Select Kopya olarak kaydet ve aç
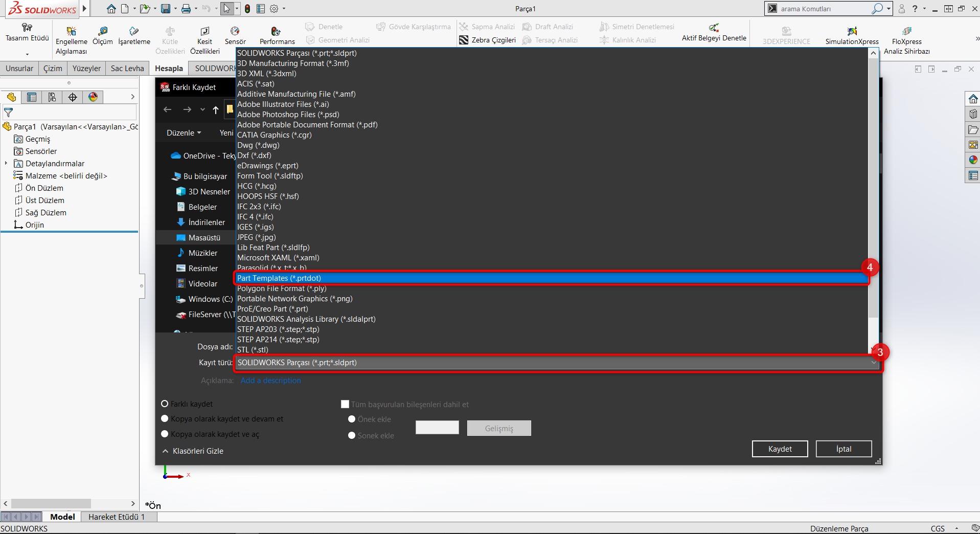Screen dimensions: 980x534 pos(165,434)
